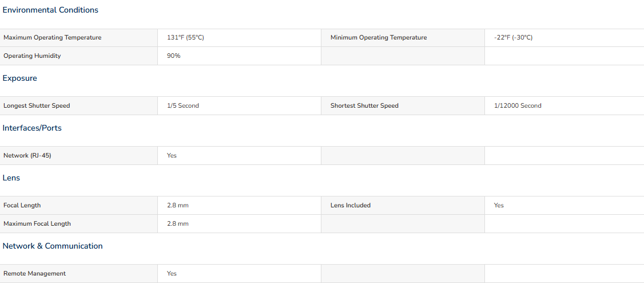644x283 pixels.
Task: Click the Exposure section heading
Action: (x=19, y=78)
